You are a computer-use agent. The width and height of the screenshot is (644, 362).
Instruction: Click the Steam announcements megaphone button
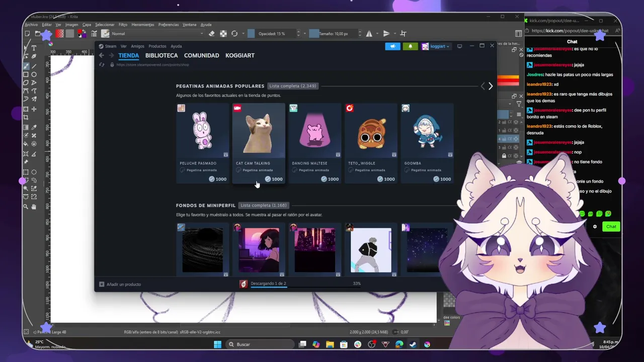[392, 46]
